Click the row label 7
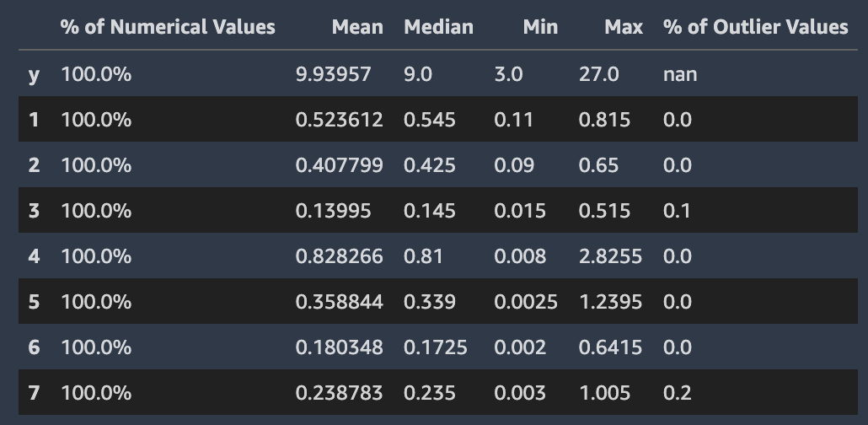 [34, 393]
